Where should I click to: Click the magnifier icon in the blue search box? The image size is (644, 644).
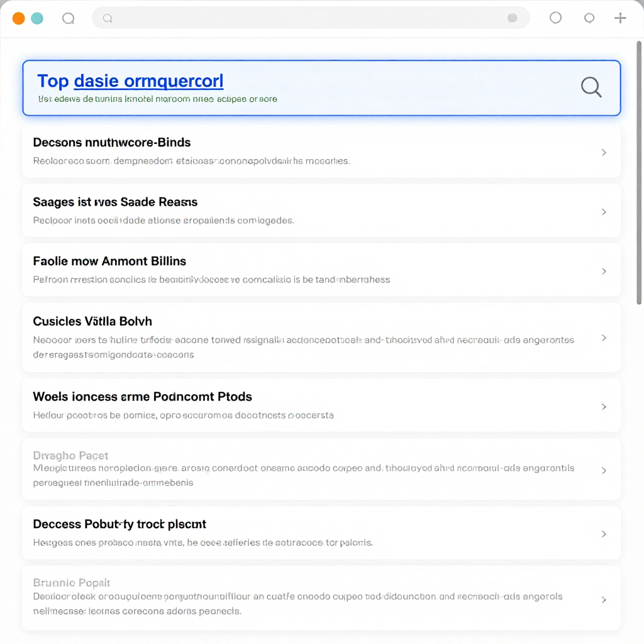pyautogui.click(x=591, y=87)
